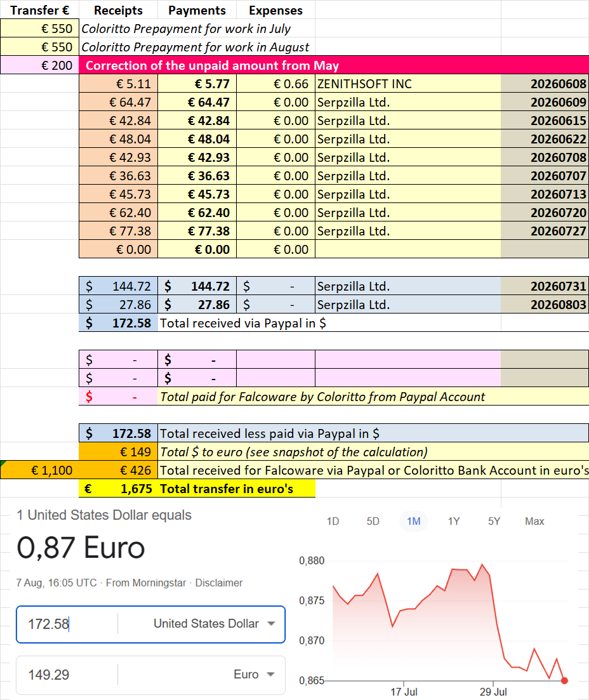Click the red endpoint dot on the chart

564,680
